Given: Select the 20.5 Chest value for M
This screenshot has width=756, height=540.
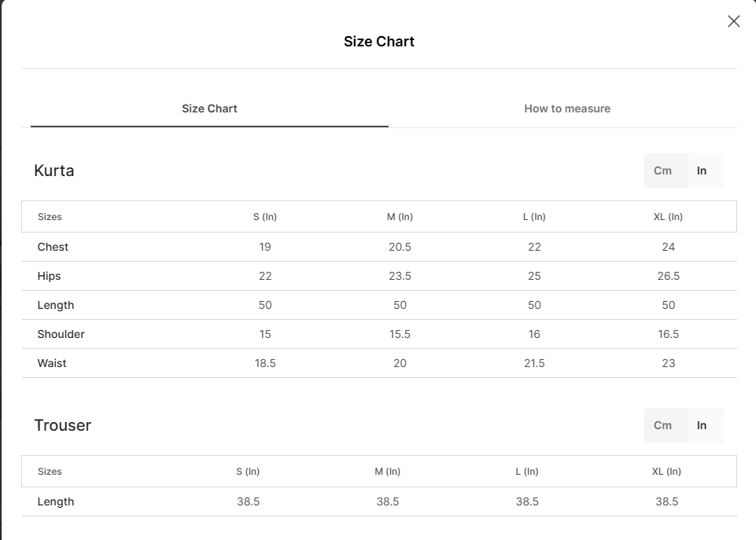Looking at the screenshot, I should [400, 247].
